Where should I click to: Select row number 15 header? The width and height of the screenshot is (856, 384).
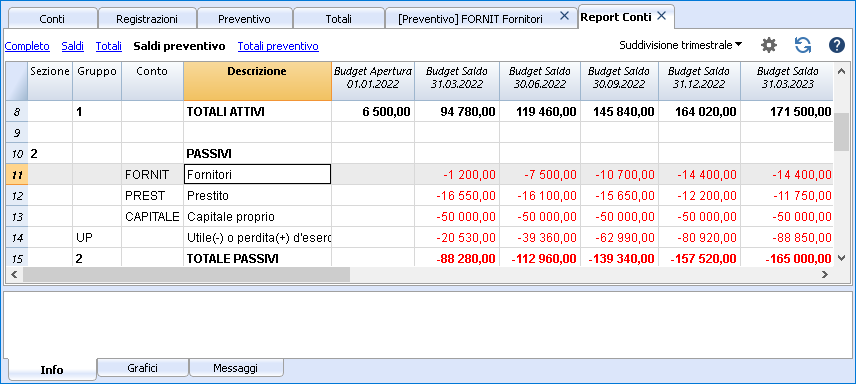point(16,258)
